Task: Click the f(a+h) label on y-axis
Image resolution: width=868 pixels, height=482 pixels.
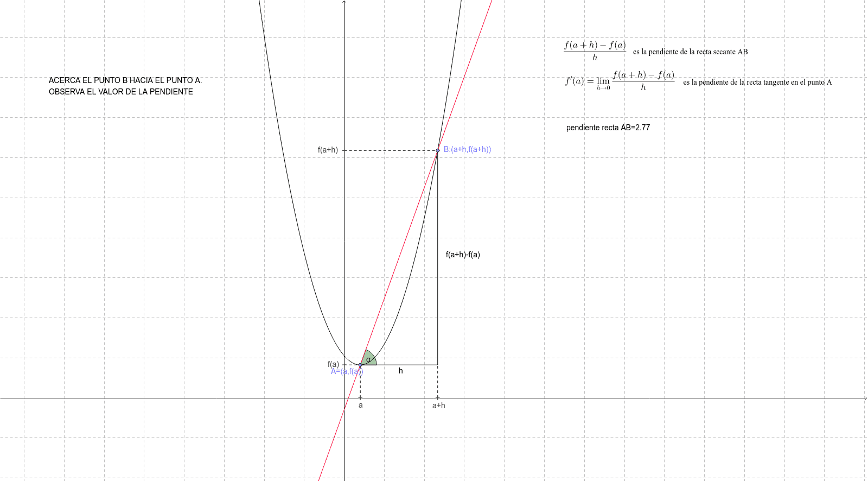Action: [x=328, y=150]
